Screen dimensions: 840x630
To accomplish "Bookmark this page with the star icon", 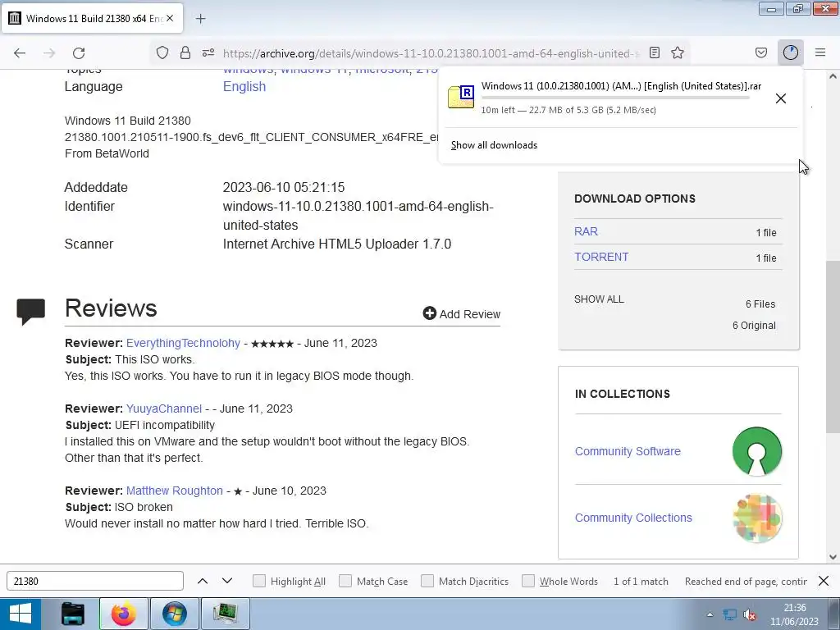I will (x=678, y=52).
